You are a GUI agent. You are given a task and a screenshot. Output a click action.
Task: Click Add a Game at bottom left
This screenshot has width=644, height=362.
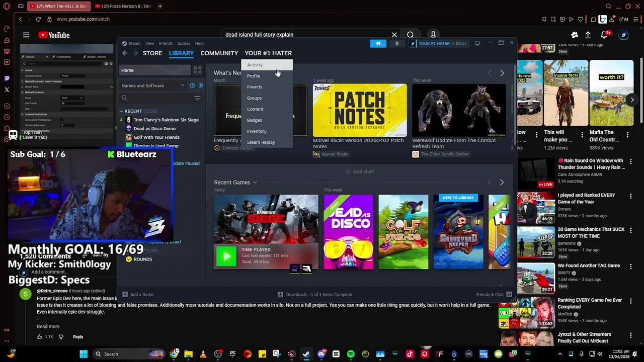click(x=137, y=295)
